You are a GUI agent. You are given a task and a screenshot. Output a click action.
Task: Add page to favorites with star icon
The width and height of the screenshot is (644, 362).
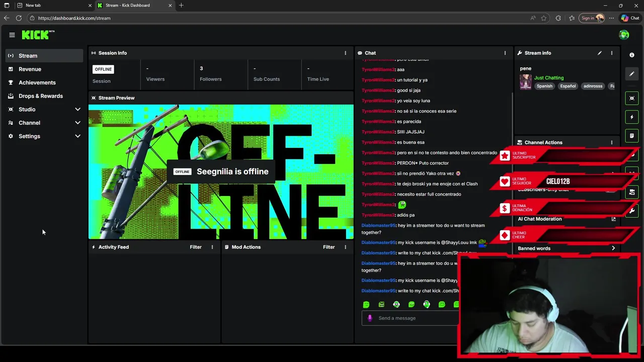(x=544, y=18)
